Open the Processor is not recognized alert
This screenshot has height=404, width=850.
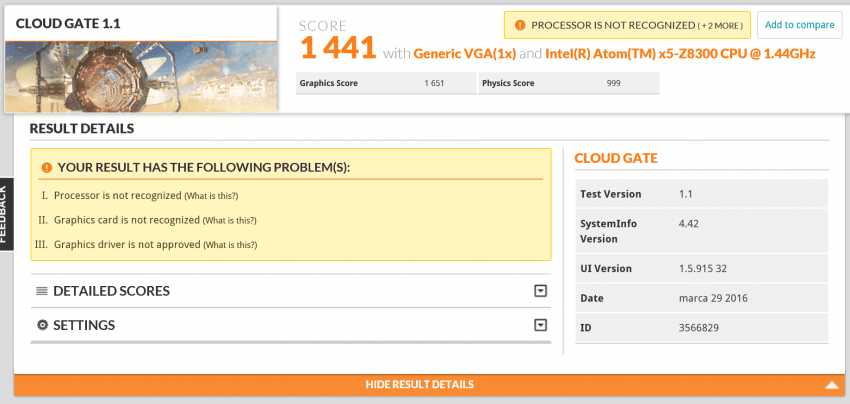[x=627, y=25]
